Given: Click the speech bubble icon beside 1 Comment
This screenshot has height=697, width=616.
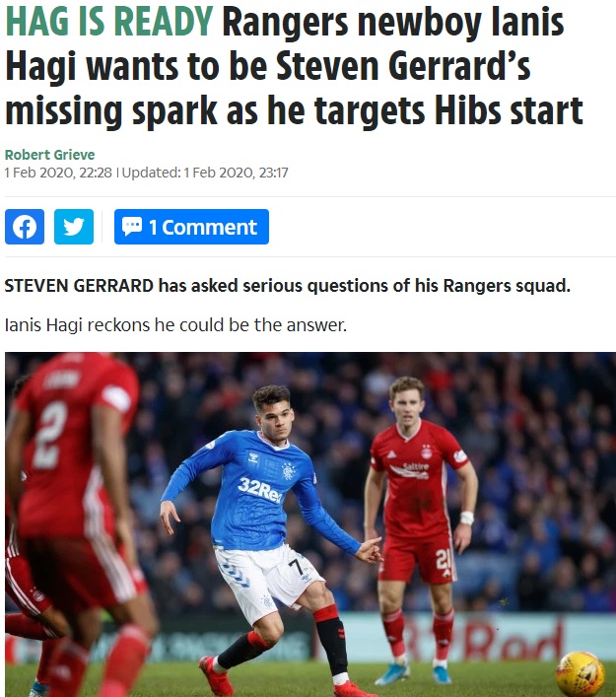Looking at the screenshot, I should tap(132, 227).
